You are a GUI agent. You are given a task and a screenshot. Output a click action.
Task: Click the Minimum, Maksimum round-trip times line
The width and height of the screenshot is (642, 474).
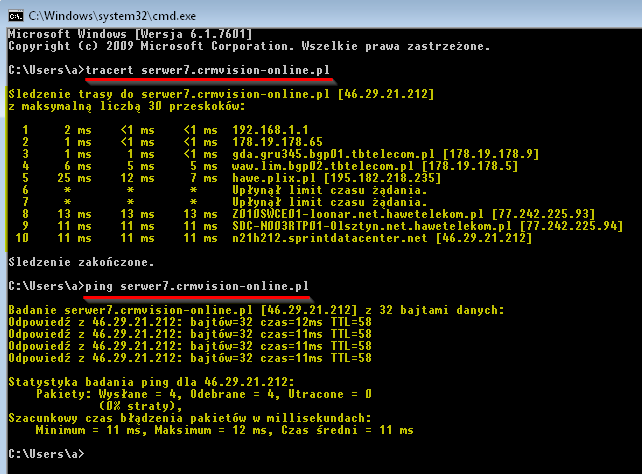point(223,430)
